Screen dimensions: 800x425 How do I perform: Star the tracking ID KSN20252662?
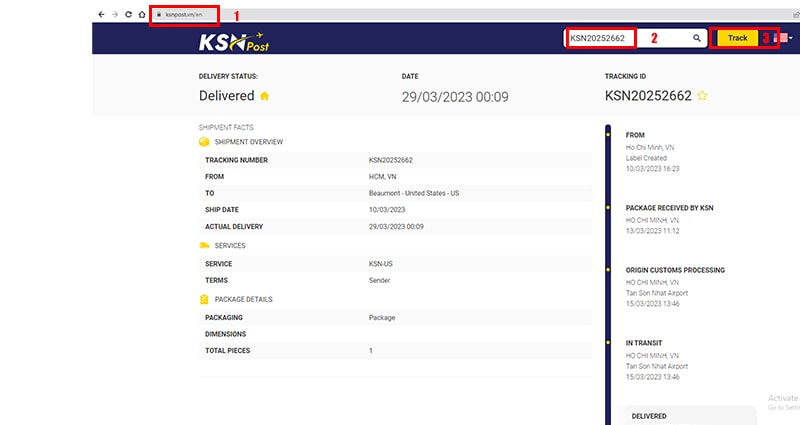click(703, 96)
